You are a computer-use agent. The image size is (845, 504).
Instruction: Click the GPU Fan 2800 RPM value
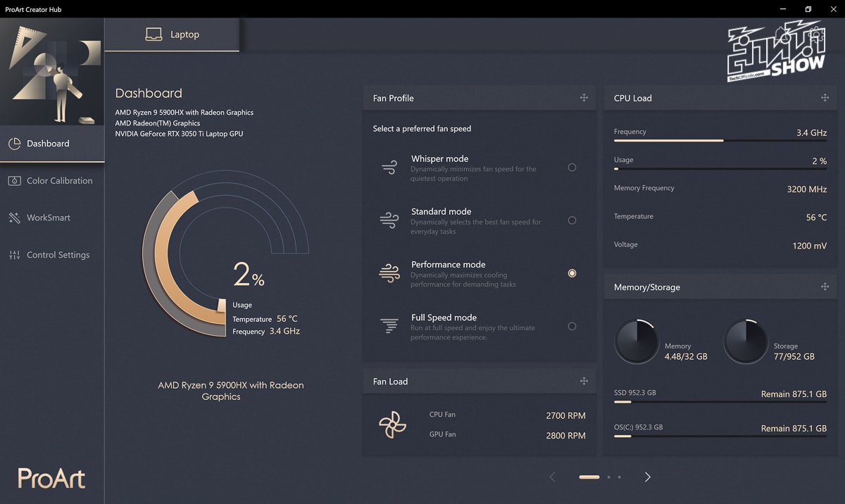[565, 436]
